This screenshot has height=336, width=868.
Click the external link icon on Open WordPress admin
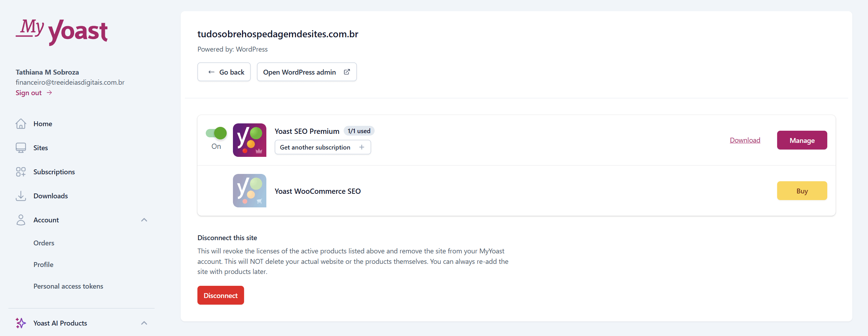click(347, 72)
